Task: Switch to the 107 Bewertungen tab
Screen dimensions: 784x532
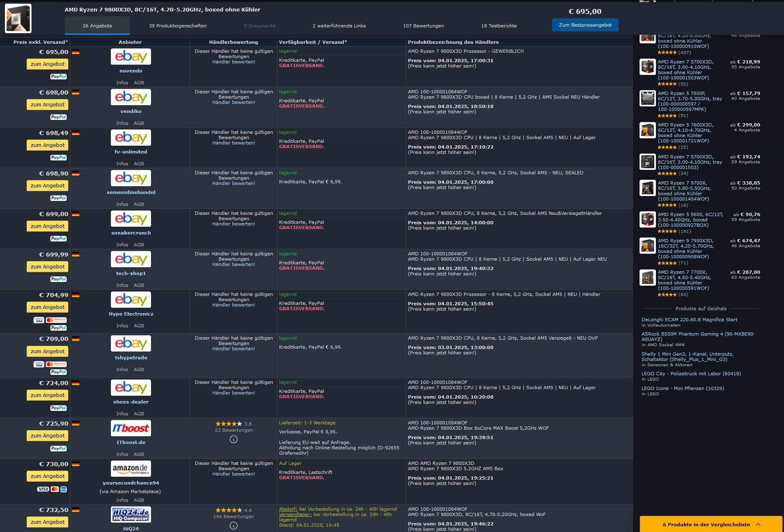Action: click(x=423, y=25)
